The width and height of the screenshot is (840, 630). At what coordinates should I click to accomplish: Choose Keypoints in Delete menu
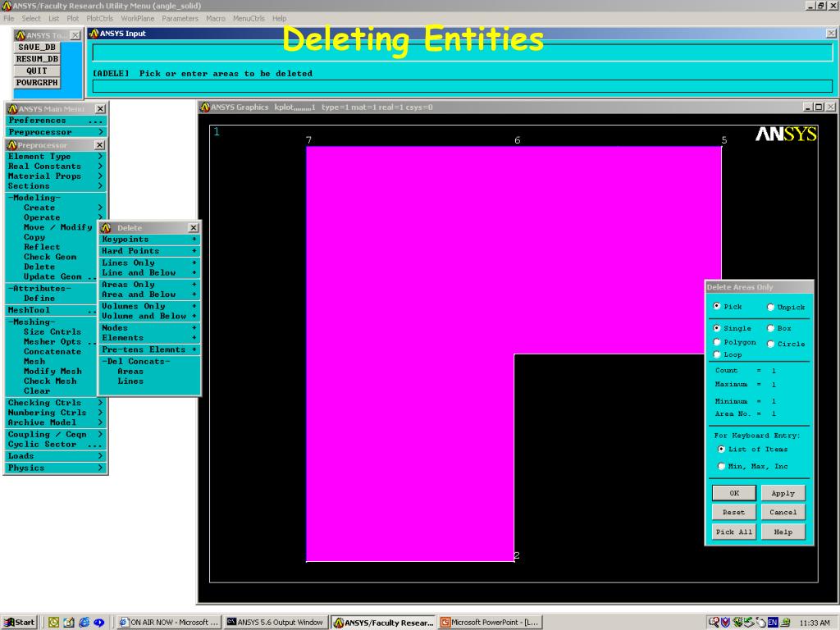(149, 240)
